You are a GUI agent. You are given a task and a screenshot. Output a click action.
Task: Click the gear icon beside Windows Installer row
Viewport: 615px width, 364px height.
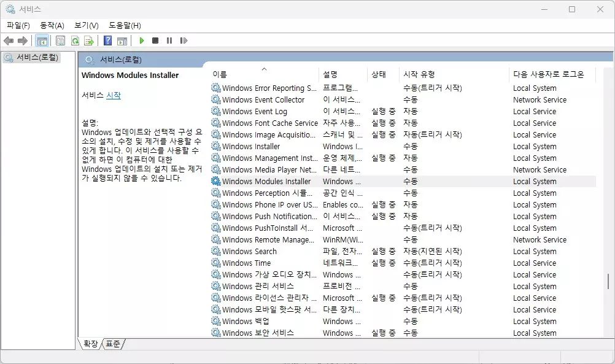point(215,146)
